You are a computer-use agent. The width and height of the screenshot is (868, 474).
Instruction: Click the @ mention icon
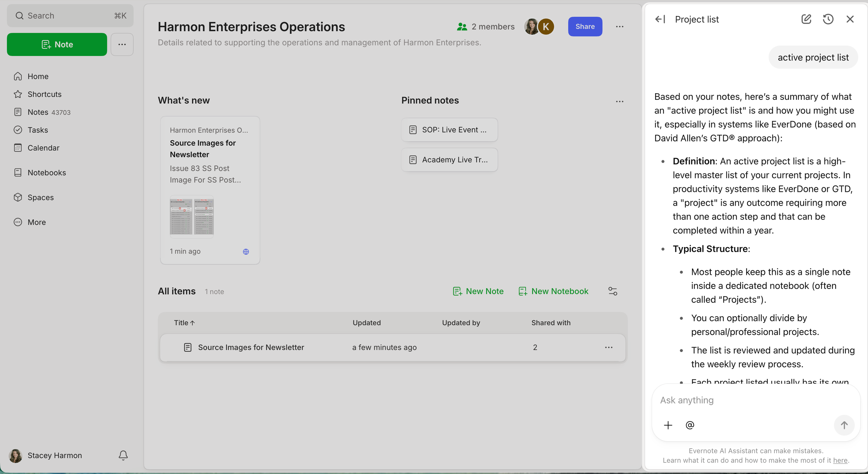pyautogui.click(x=690, y=425)
